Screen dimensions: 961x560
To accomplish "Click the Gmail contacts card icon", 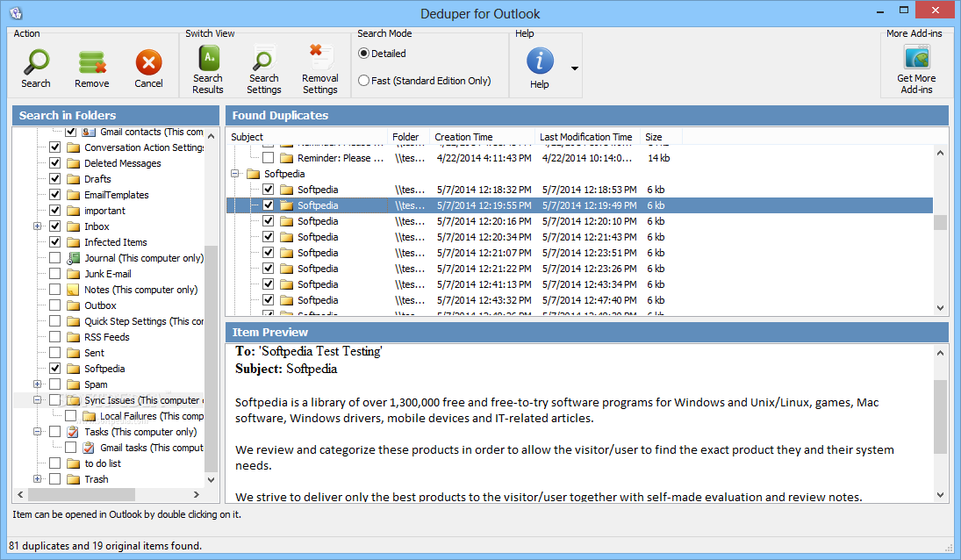I will pyautogui.click(x=89, y=132).
